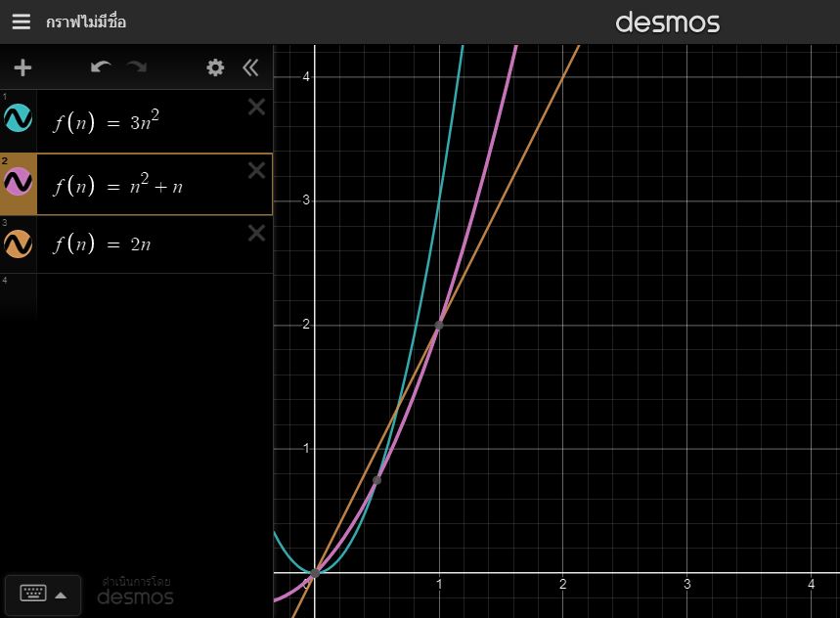This screenshot has width=840, height=618.
Task: Click the Desmos logo in header
Action: tap(667, 22)
